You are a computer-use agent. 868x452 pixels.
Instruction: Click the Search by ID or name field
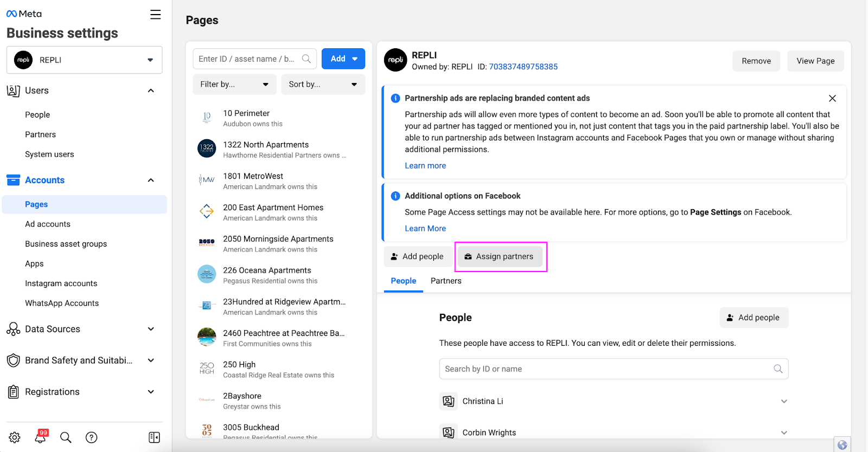coord(614,369)
